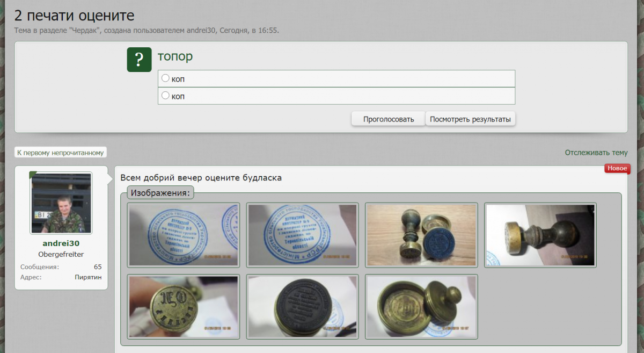Image resolution: width=644 pixels, height=353 pixels.
Task: Click the Проголосовать button
Action: [x=389, y=119]
